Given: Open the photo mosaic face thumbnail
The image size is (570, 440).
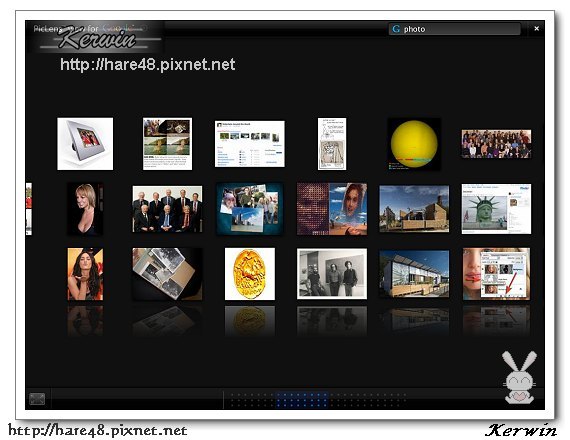Looking at the screenshot, I should [x=332, y=209].
